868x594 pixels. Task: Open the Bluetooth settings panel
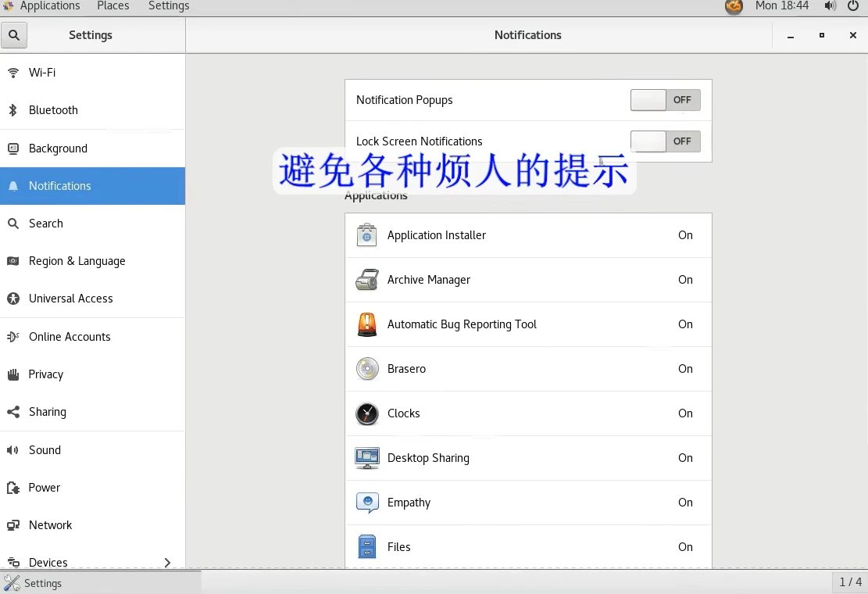pos(92,110)
